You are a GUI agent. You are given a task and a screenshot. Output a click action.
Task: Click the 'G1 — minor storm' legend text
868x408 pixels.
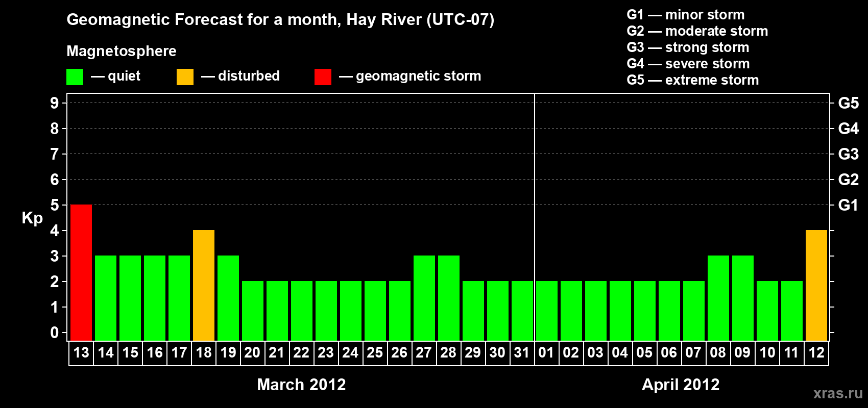point(686,15)
